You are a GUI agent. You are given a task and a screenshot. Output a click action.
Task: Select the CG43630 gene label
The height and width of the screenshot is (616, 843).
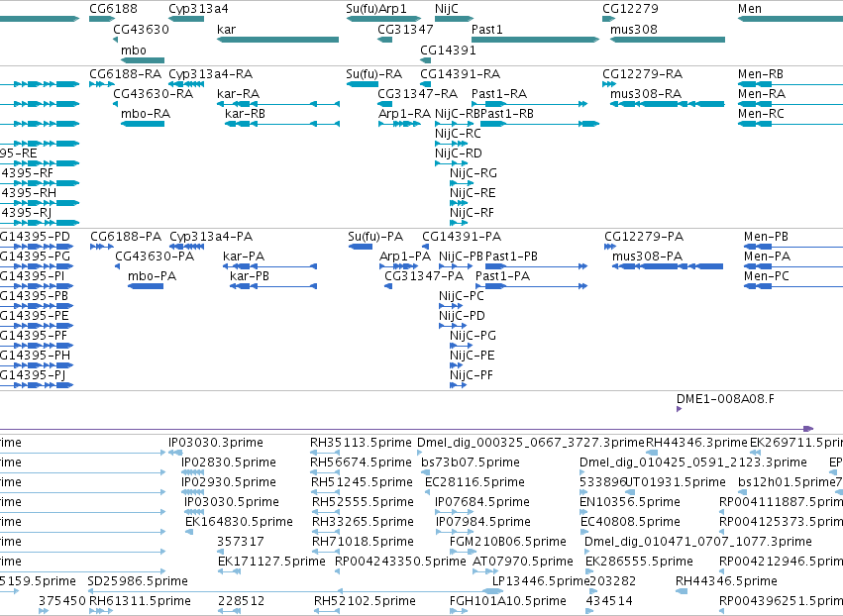pyautogui.click(x=141, y=29)
